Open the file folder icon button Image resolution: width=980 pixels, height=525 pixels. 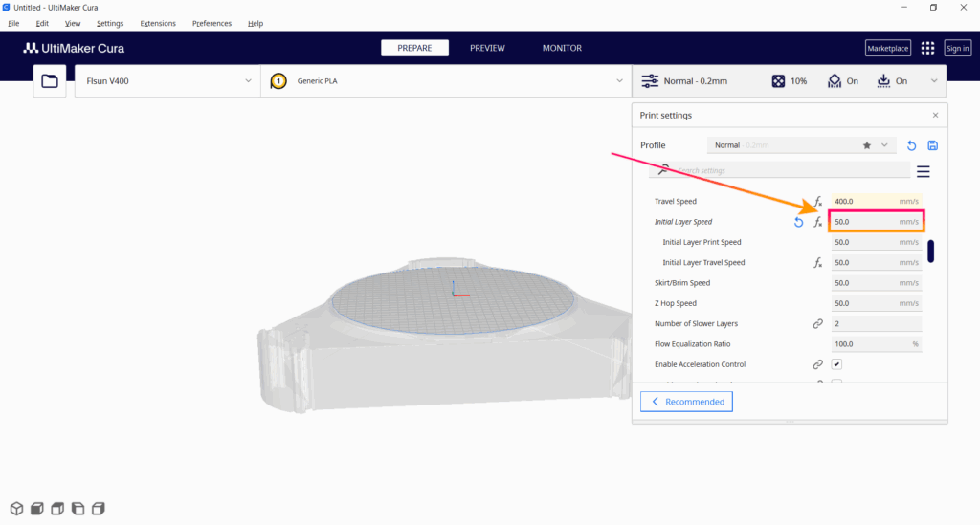[50, 81]
